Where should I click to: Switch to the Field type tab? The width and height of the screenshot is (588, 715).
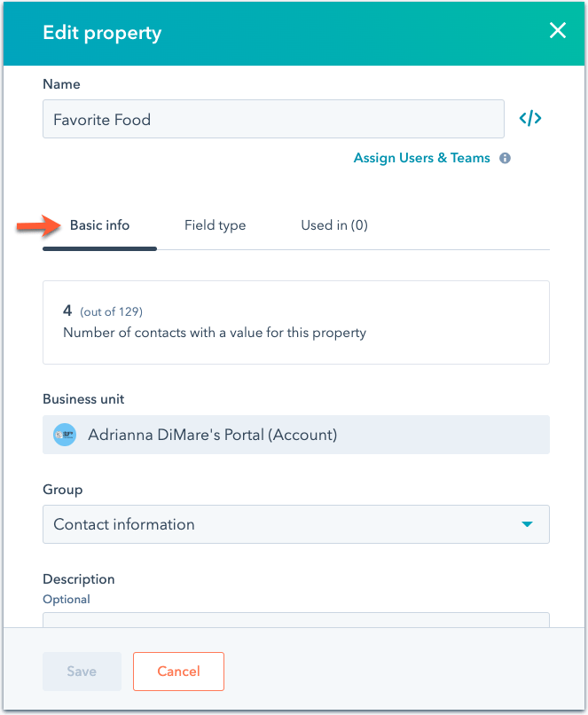click(x=215, y=225)
